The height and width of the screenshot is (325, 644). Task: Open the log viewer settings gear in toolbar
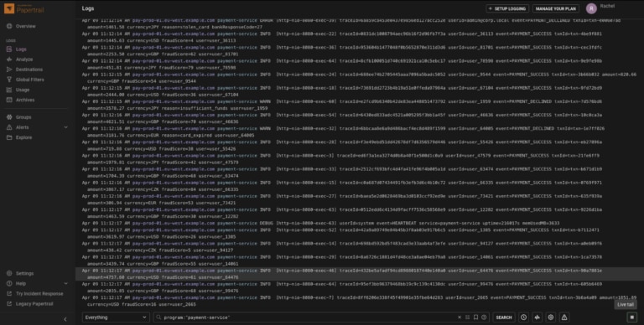point(551,317)
